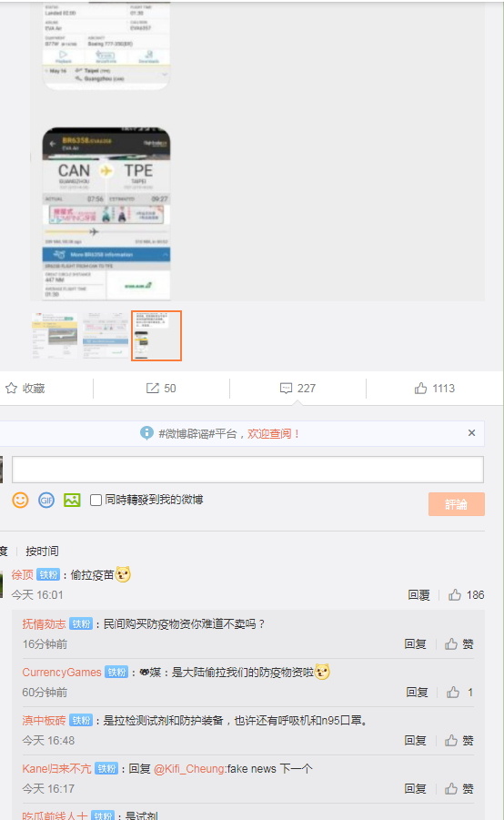Sort comments by 按时间 tab

[x=42, y=552]
